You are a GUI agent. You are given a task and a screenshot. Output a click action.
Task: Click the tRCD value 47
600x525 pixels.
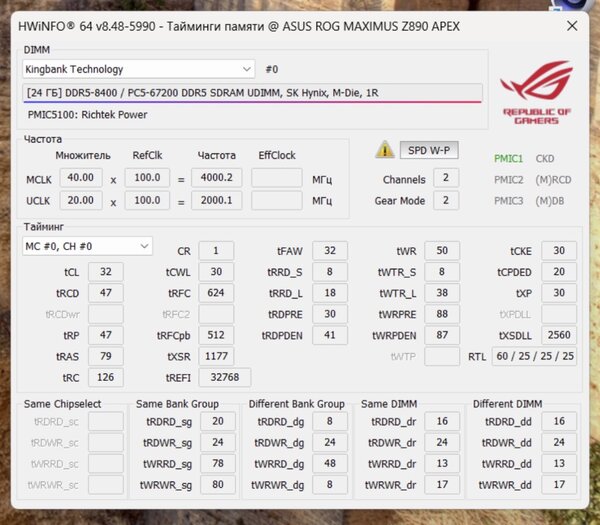click(x=106, y=293)
